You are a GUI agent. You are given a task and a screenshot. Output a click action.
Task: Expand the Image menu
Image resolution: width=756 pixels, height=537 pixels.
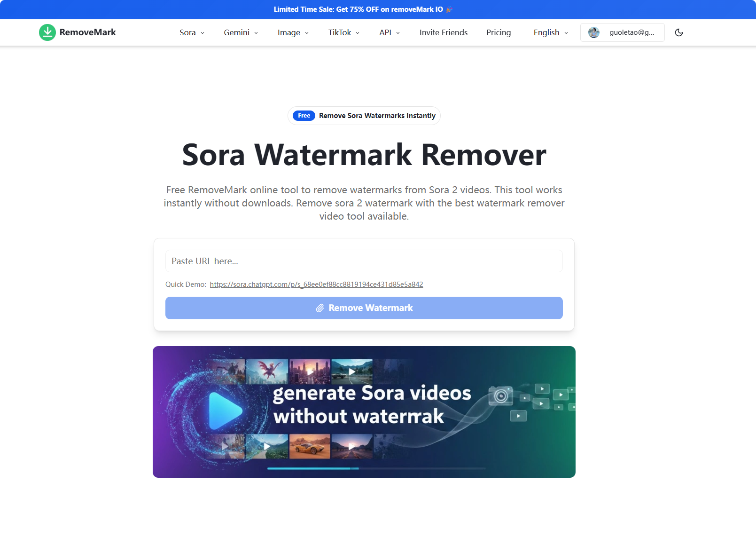point(293,32)
